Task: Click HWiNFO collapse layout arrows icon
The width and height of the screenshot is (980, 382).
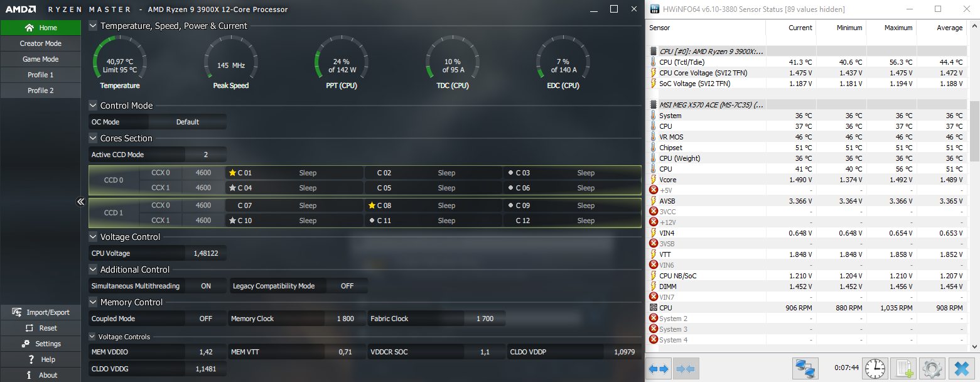Action: click(x=685, y=368)
